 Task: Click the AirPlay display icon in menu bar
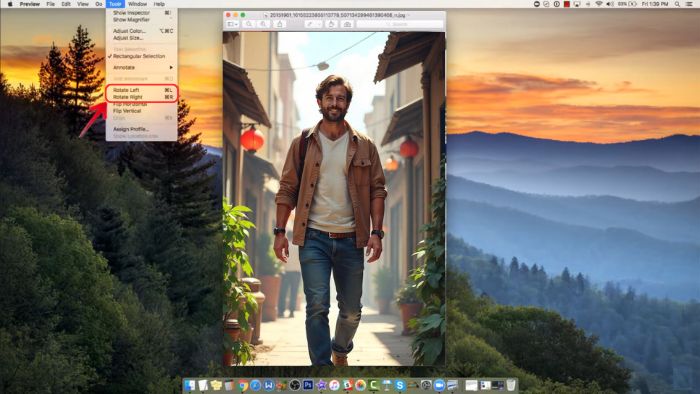point(577,4)
